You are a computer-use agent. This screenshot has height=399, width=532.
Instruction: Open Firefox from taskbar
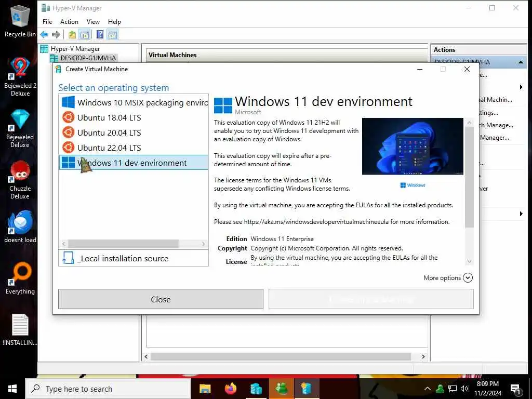point(231,389)
